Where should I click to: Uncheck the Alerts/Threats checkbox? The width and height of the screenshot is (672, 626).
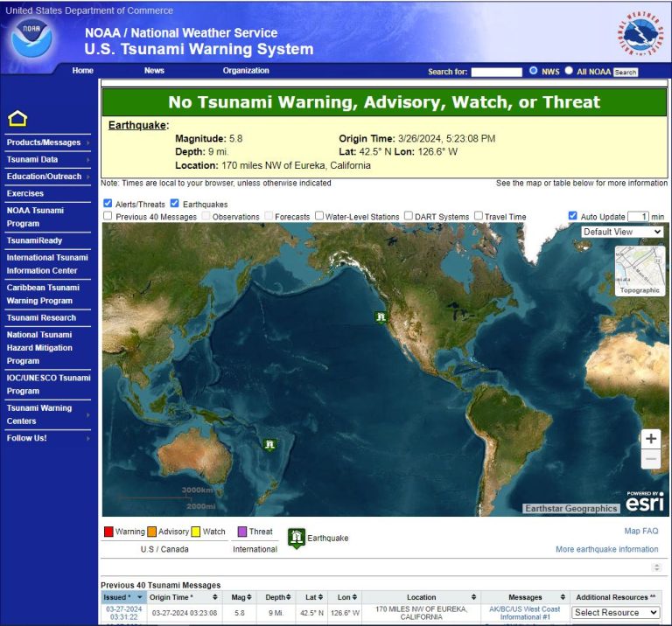point(108,204)
